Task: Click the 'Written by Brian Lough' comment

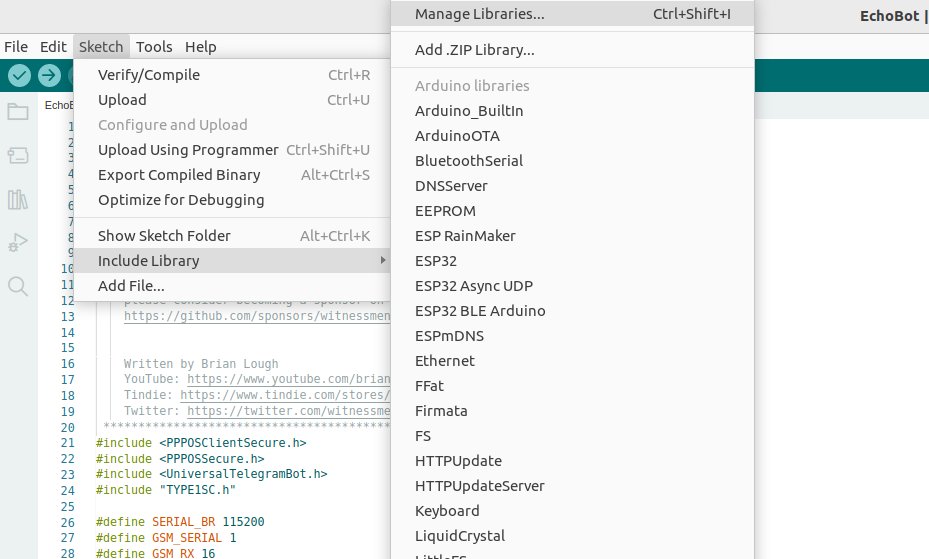Action: pyautogui.click(x=201, y=364)
